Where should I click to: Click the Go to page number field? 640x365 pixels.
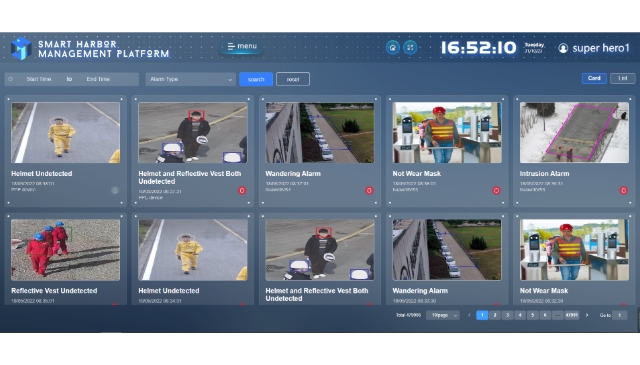pyautogui.click(x=620, y=315)
